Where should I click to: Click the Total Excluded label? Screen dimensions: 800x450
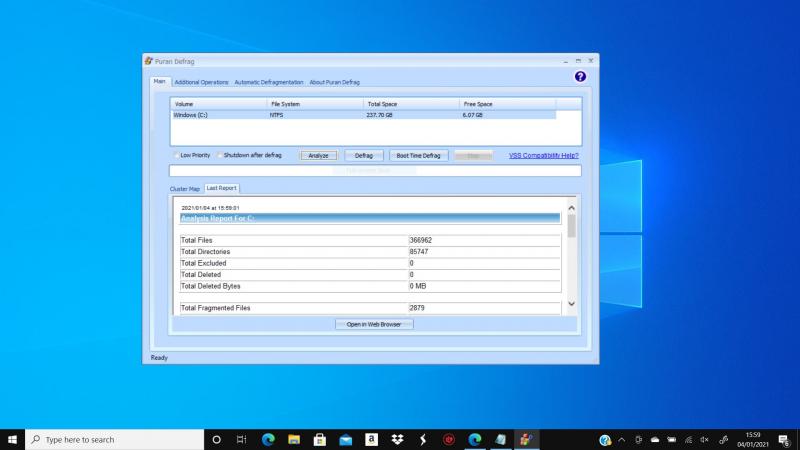point(204,263)
